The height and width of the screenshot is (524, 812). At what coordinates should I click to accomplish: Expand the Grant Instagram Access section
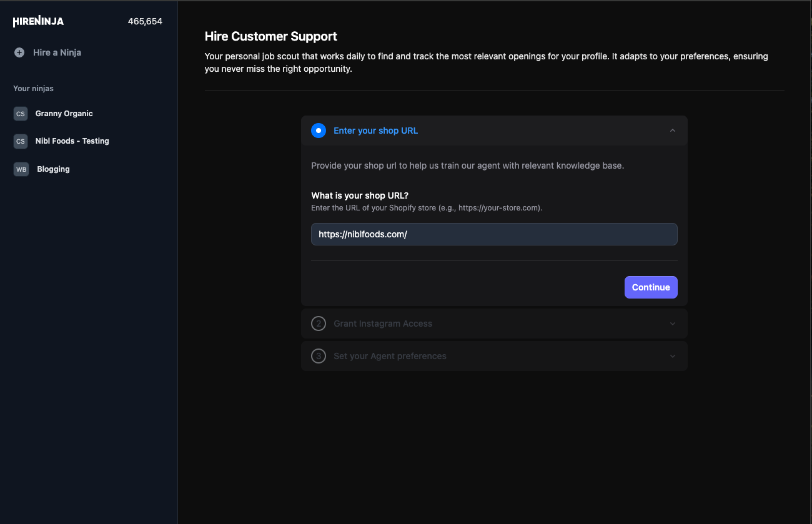673,324
